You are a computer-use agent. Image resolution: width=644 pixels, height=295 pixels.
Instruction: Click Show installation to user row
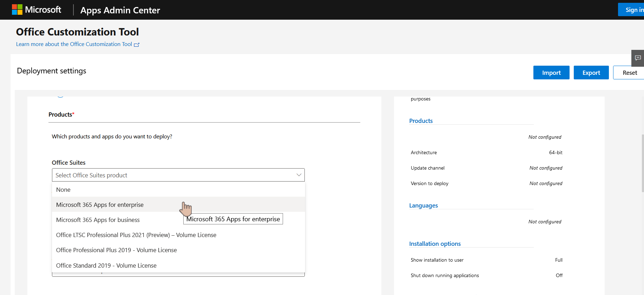point(486,260)
